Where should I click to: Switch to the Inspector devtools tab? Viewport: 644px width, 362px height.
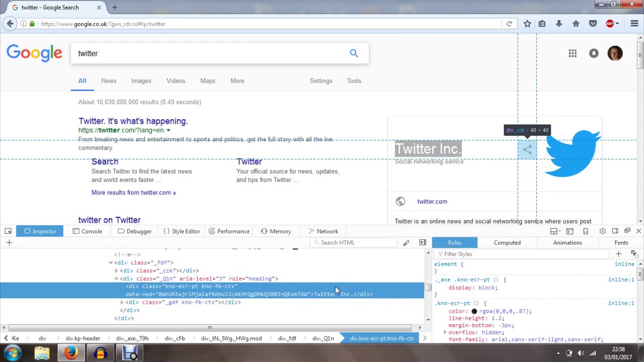39,231
